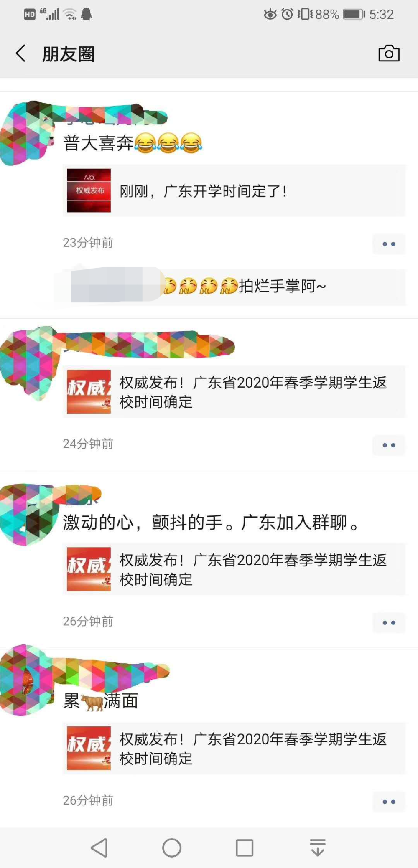Open the camera icon to post
The width and height of the screenshot is (418, 868).
pyautogui.click(x=389, y=53)
